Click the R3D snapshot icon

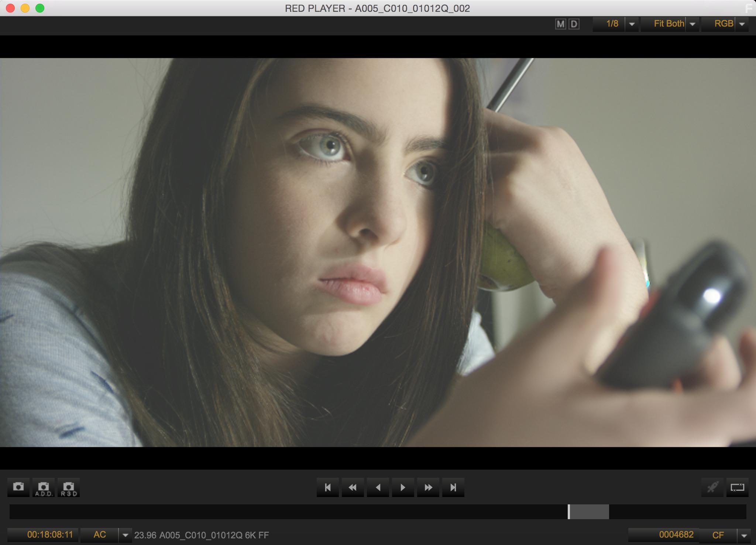[x=69, y=487]
